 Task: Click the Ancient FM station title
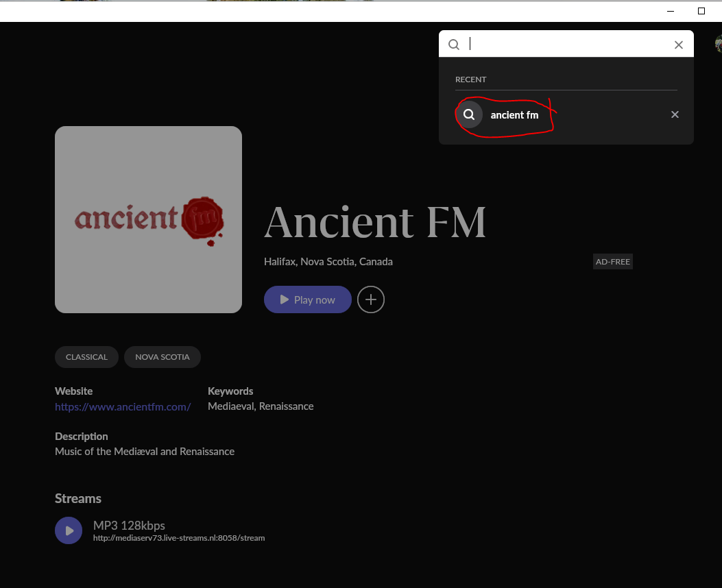pos(375,222)
